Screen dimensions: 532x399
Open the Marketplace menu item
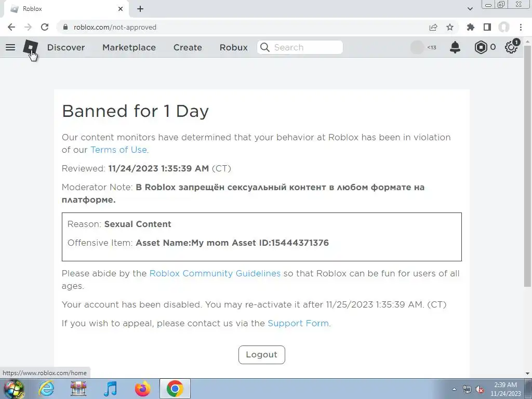129,47
